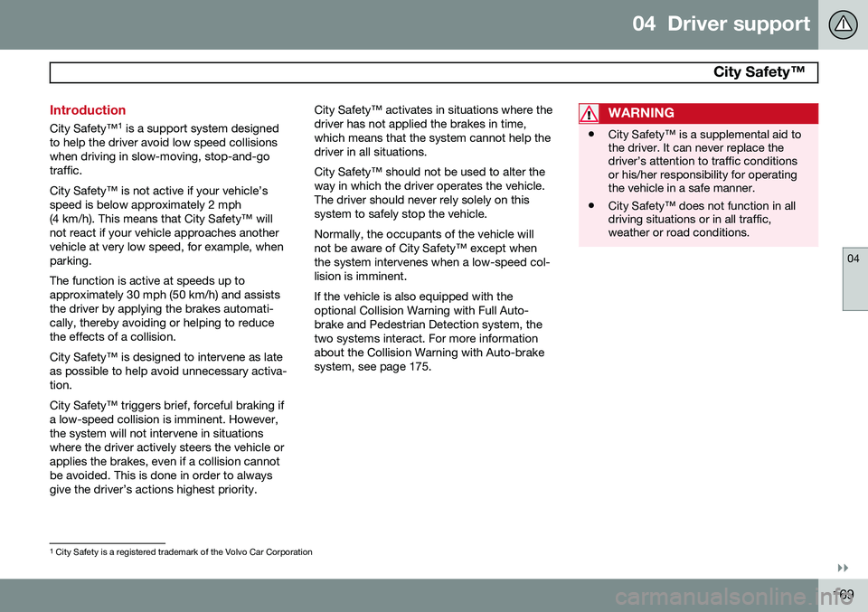Image resolution: width=868 pixels, height=612 pixels.
Task: Click the page number at bottom right
Action: (x=844, y=594)
